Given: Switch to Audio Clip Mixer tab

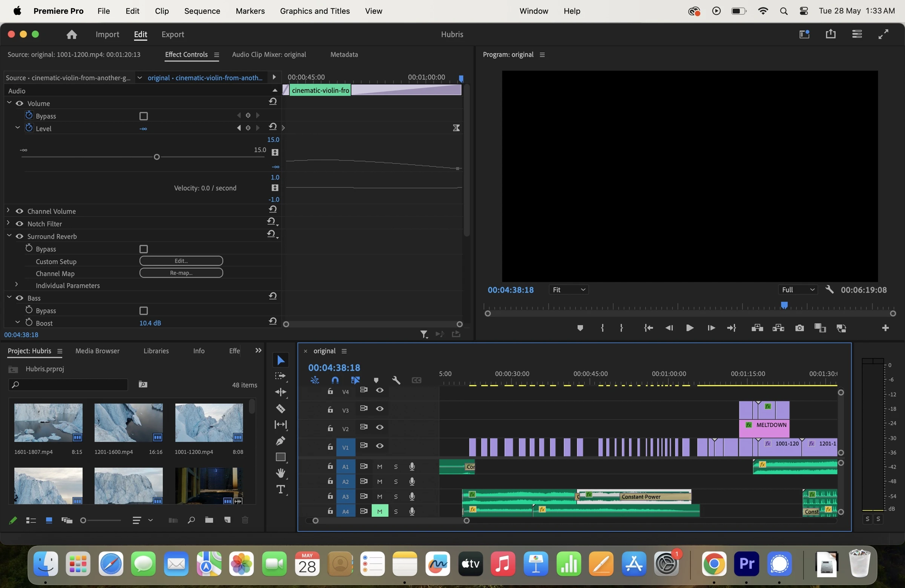Looking at the screenshot, I should tap(269, 55).
